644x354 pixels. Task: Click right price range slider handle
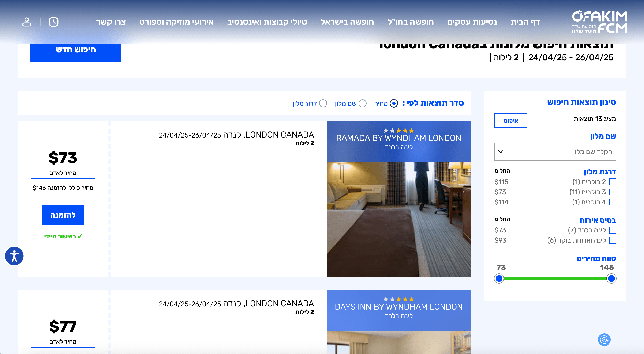pos(611,278)
